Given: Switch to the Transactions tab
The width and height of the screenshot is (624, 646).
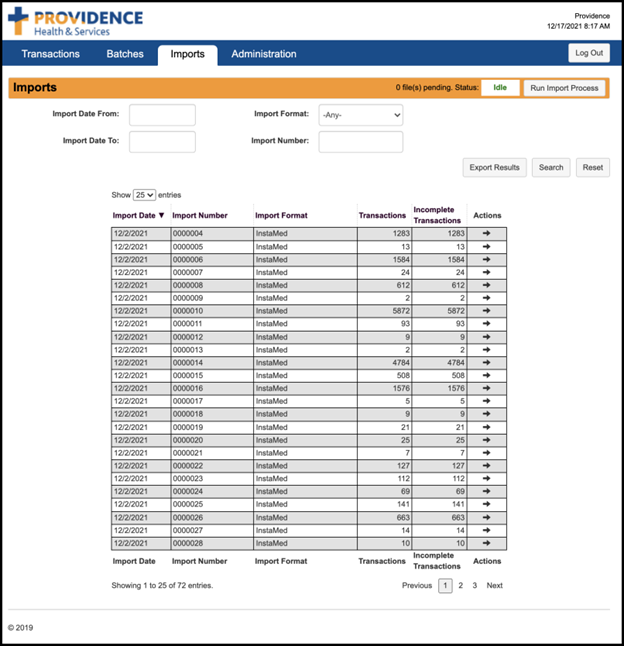Looking at the screenshot, I should pos(51,54).
